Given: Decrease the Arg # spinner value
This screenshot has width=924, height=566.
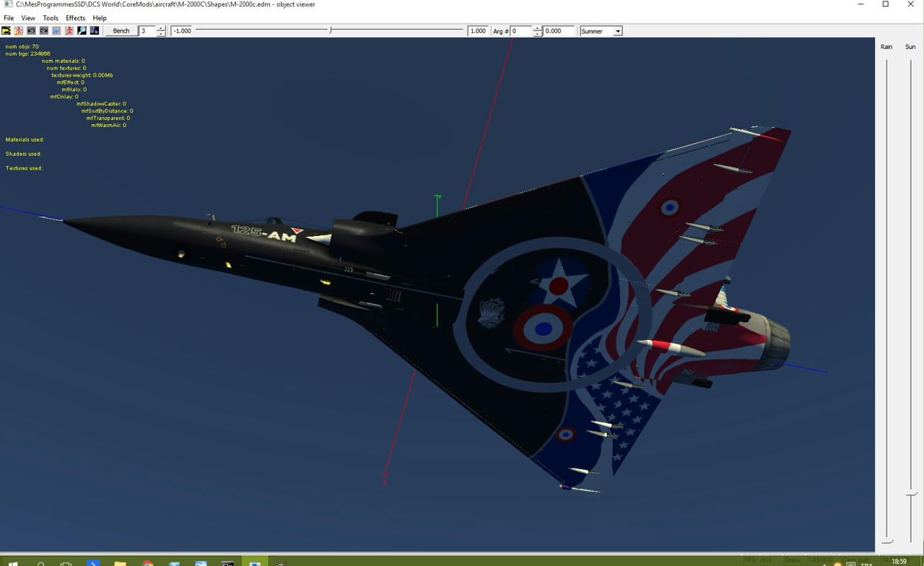Looking at the screenshot, I should 537,34.
